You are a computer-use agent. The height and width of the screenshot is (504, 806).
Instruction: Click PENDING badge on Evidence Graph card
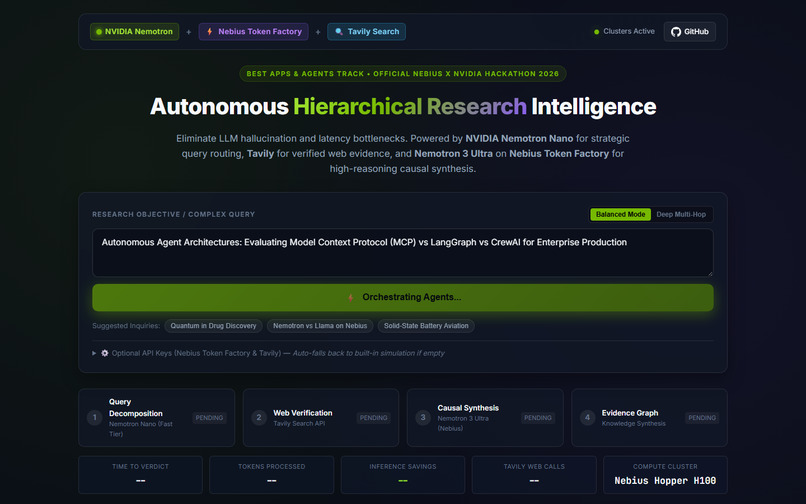[702, 418]
